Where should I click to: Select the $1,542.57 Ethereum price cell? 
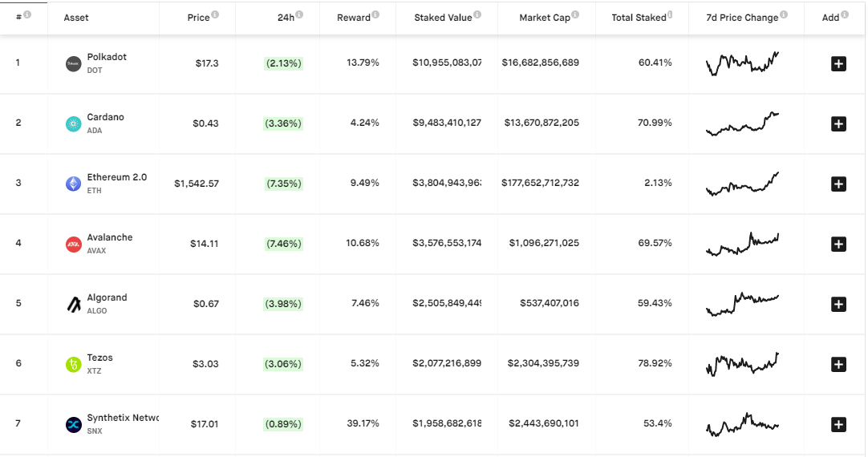click(x=197, y=184)
